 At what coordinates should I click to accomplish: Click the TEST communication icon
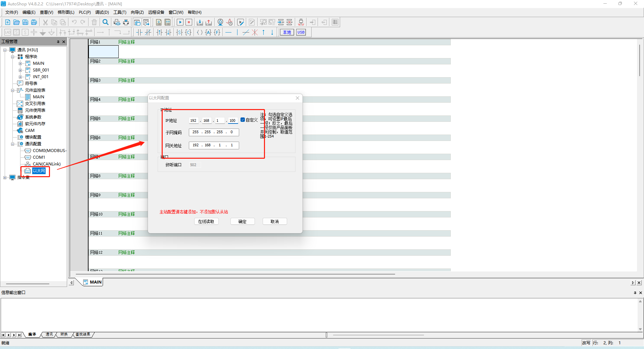(301, 22)
